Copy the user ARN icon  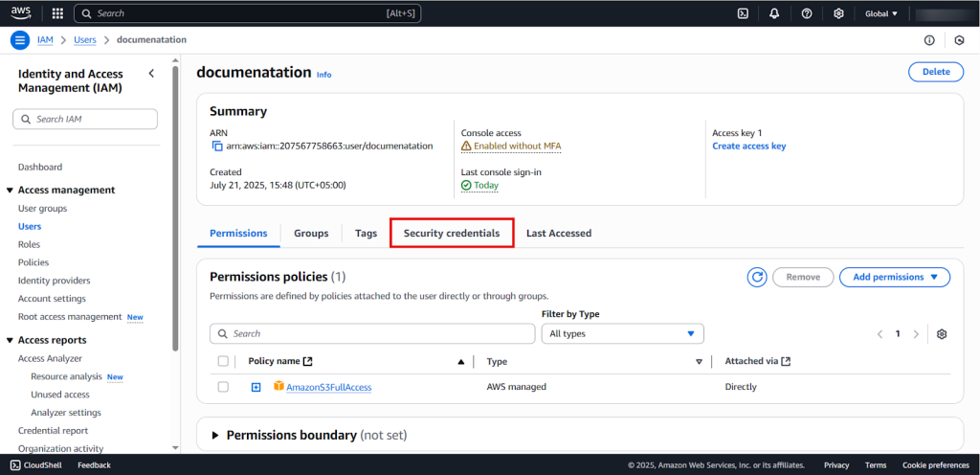coord(217,147)
